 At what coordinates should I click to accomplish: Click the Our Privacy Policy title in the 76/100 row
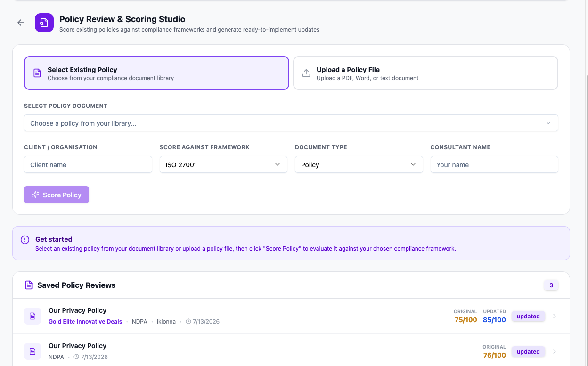click(77, 346)
